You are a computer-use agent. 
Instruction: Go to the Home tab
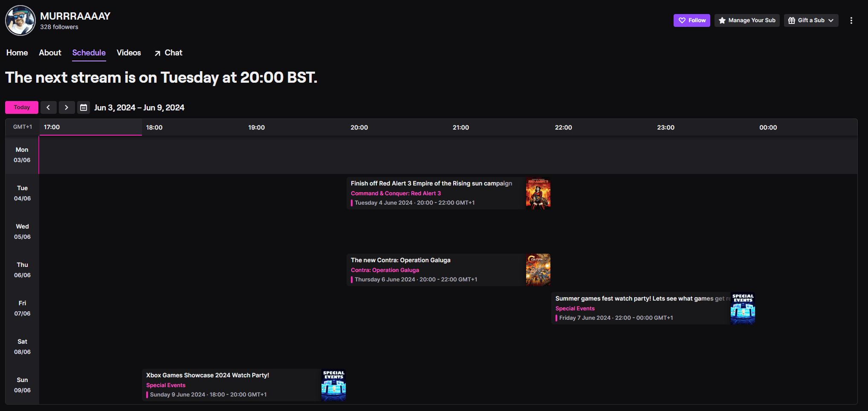pos(17,53)
